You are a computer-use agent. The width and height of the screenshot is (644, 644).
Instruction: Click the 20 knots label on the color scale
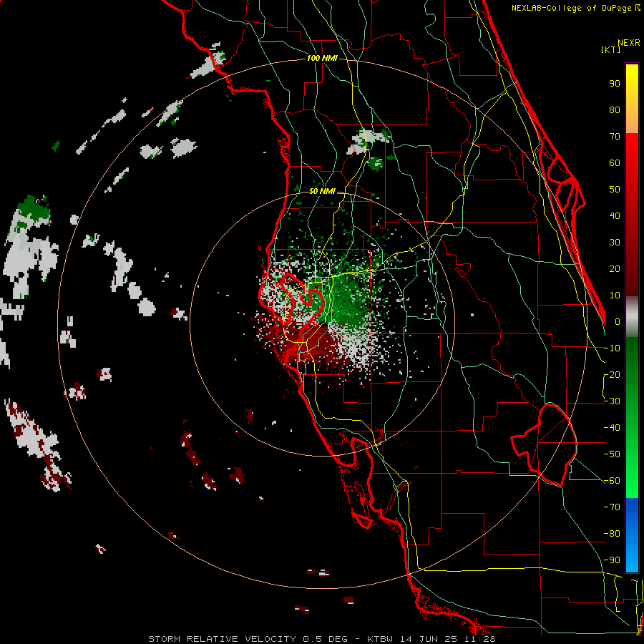pos(615,269)
